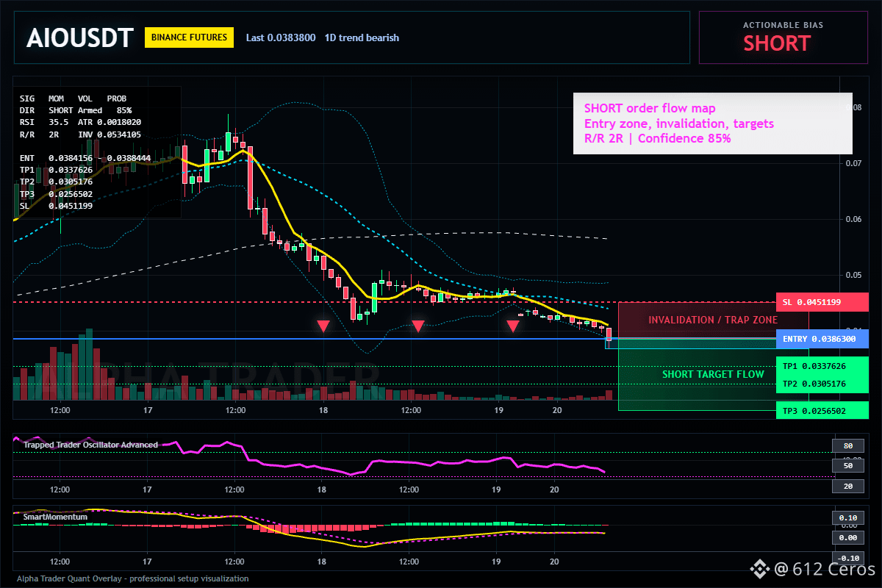882x588 pixels.
Task: Click the SHORT TARGET FLOW label
Action: [x=713, y=374]
